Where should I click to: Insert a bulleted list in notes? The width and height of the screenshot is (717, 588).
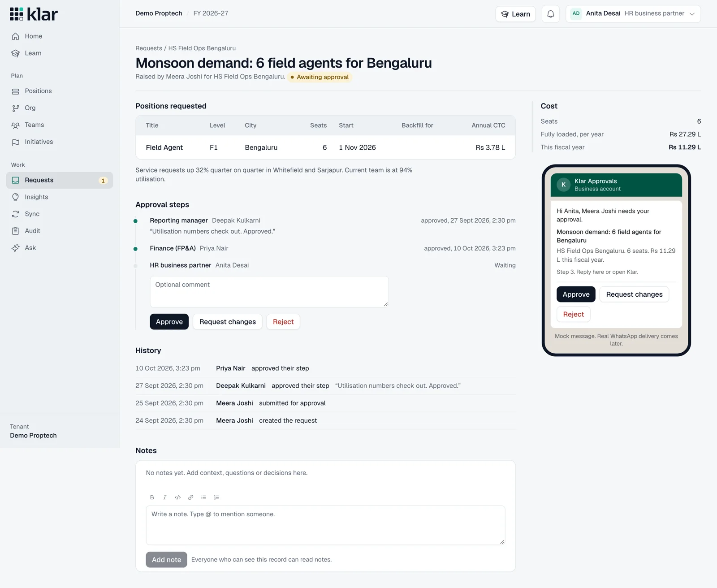(x=203, y=497)
